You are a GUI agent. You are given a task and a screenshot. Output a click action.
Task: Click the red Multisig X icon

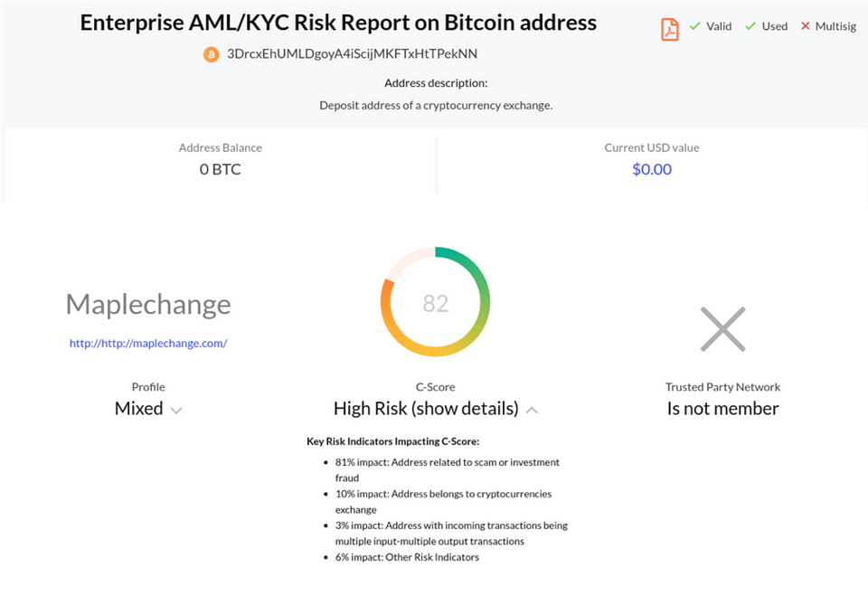click(806, 26)
